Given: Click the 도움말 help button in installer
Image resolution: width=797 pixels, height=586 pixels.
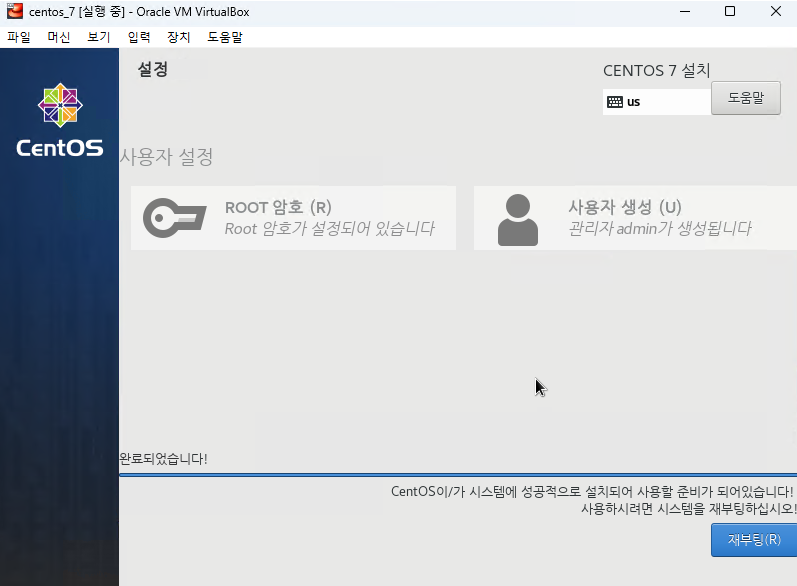Looking at the screenshot, I should 746,98.
